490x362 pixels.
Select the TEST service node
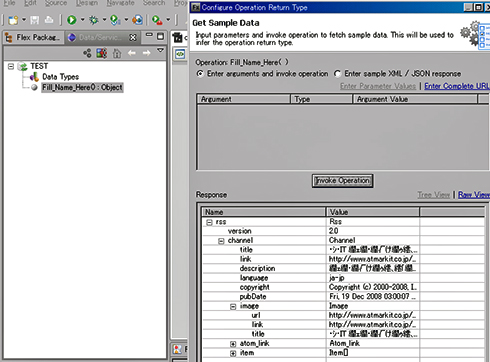pyautogui.click(x=39, y=66)
